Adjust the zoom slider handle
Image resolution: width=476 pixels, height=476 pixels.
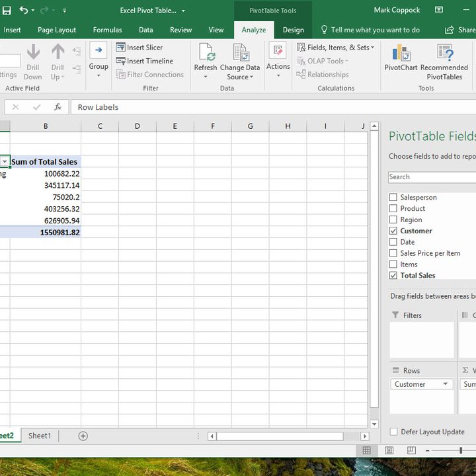point(461,450)
